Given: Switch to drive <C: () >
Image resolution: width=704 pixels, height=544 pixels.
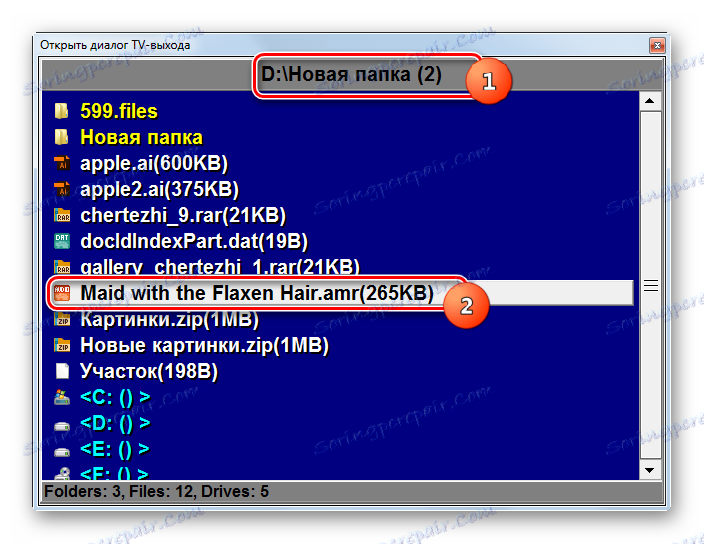Looking at the screenshot, I should click(x=115, y=397).
